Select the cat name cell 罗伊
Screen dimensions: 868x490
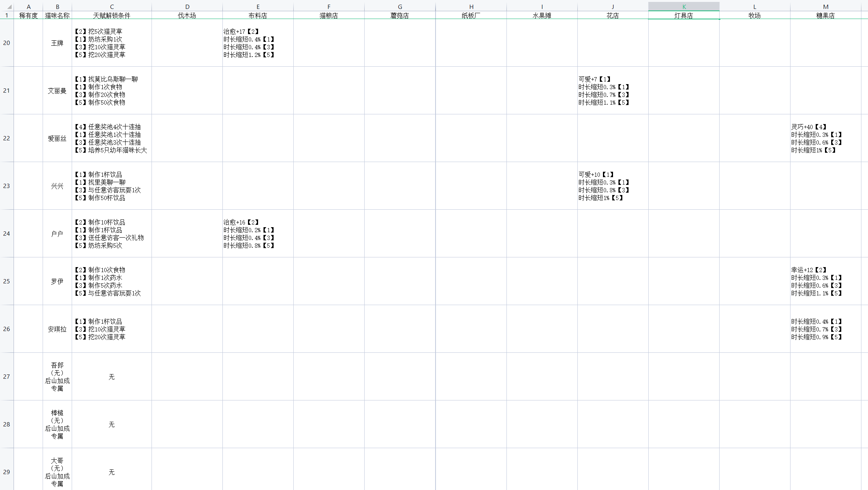[57, 281]
